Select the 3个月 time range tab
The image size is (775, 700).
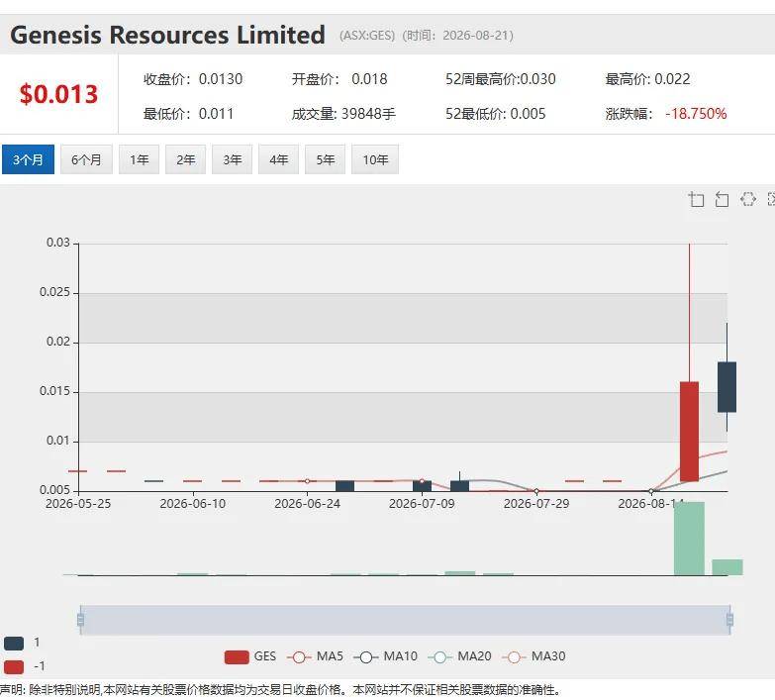click(28, 159)
